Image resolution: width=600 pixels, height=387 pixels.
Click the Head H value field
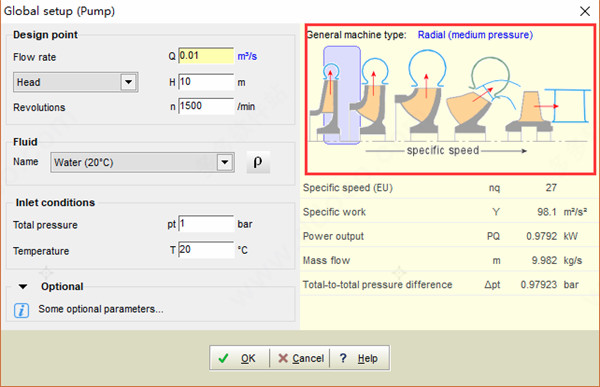click(x=206, y=82)
